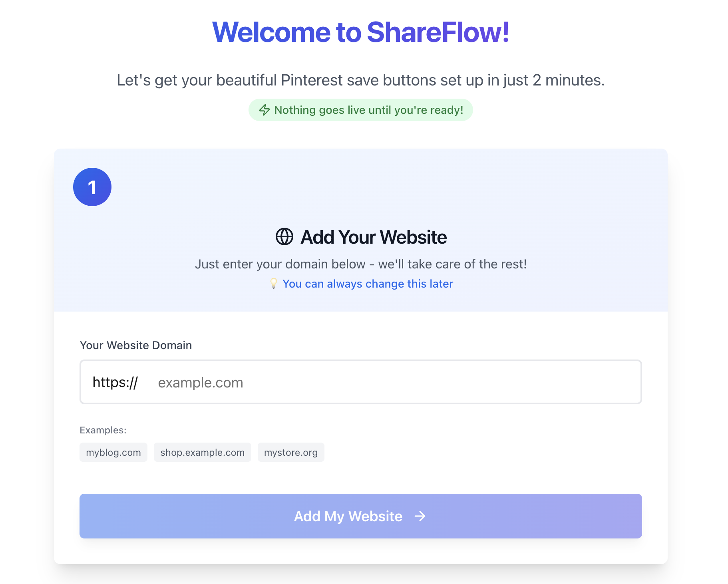728x584 pixels.
Task: Choose the mystore.org example chip
Action: click(291, 452)
